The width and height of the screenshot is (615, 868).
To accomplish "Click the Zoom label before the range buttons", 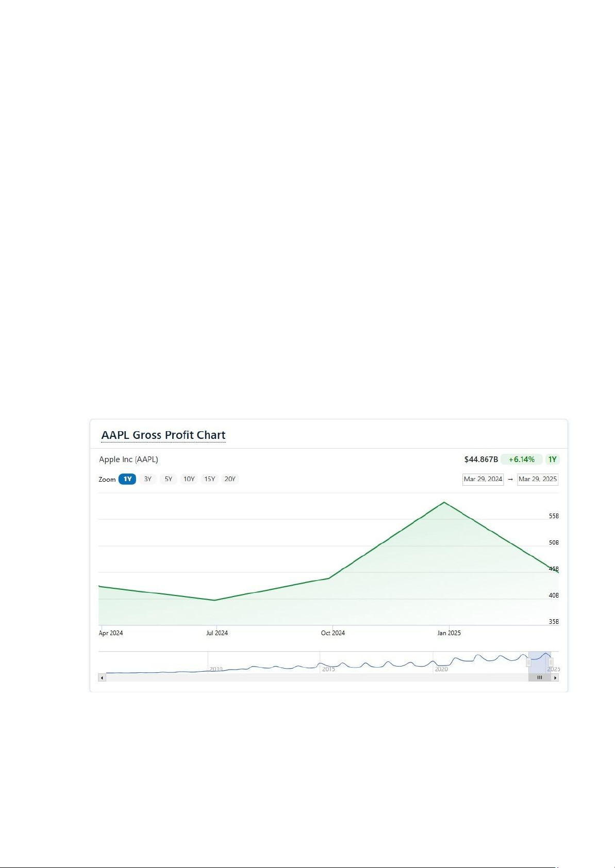I will 107,480.
